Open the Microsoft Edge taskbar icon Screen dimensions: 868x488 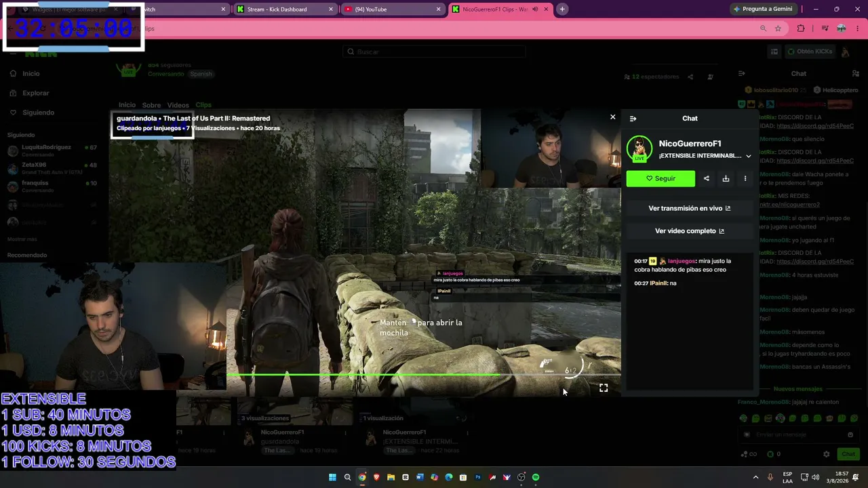click(x=449, y=477)
